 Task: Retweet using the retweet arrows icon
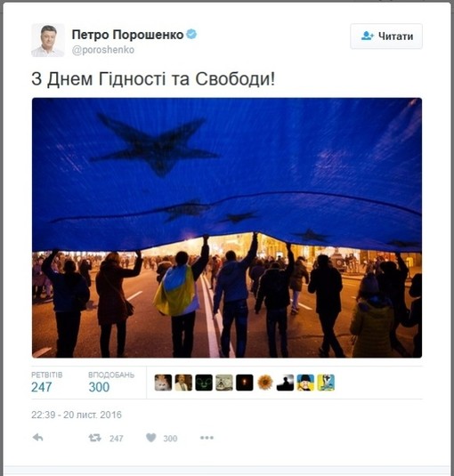[94, 438]
